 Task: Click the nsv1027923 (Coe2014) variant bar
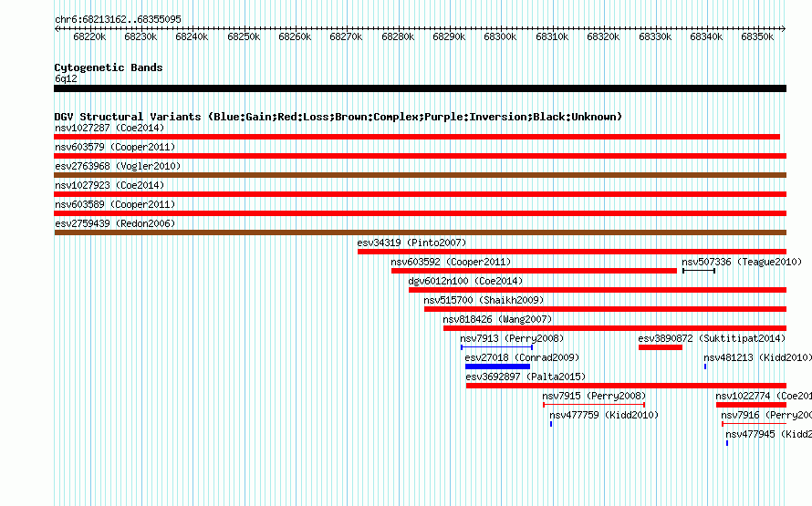pyautogui.click(x=420, y=194)
